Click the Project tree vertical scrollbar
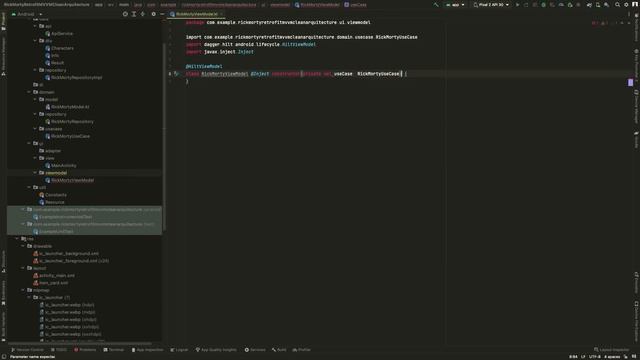The width and height of the screenshot is (640, 360). click(164, 137)
